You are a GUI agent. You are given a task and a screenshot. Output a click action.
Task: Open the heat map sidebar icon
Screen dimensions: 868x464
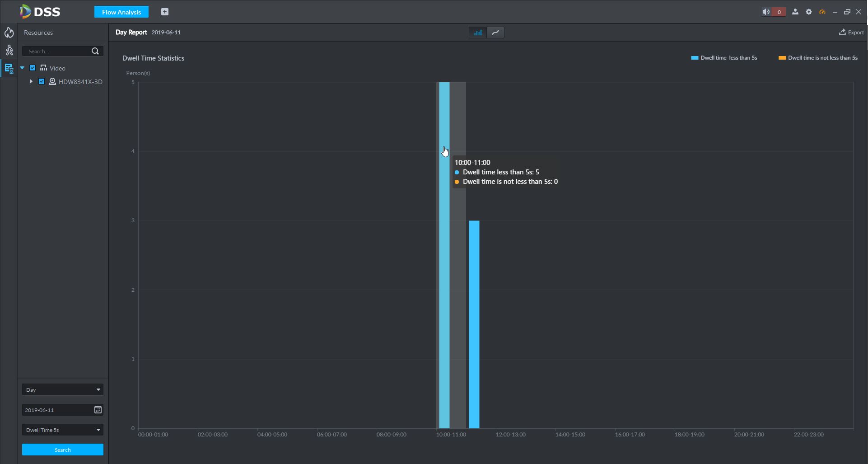pos(9,33)
